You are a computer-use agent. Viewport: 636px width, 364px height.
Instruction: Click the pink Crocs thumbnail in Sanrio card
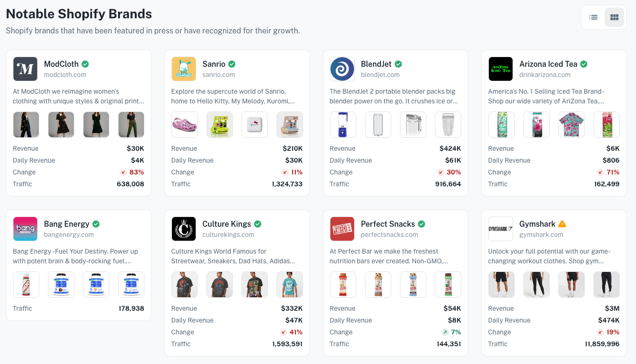(184, 124)
